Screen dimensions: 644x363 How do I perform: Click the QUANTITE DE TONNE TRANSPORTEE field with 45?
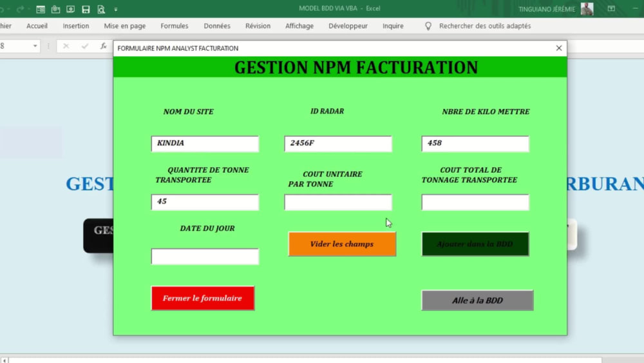click(x=205, y=202)
